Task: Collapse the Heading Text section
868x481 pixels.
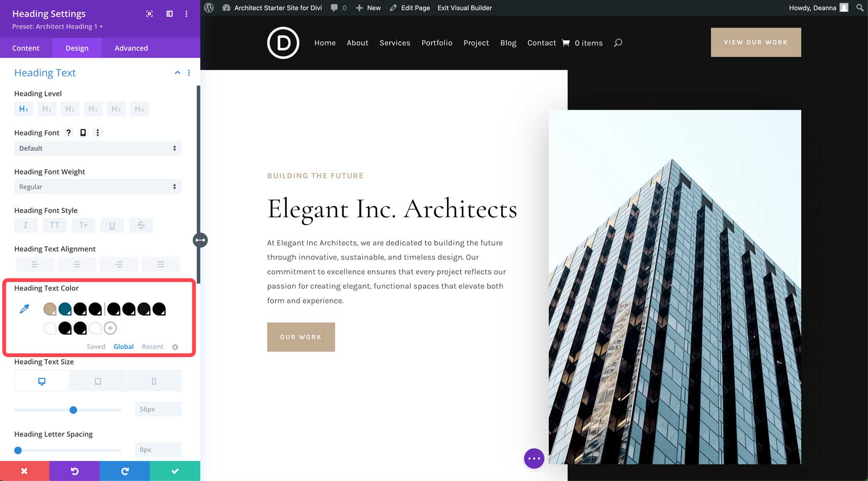Action: pos(177,72)
